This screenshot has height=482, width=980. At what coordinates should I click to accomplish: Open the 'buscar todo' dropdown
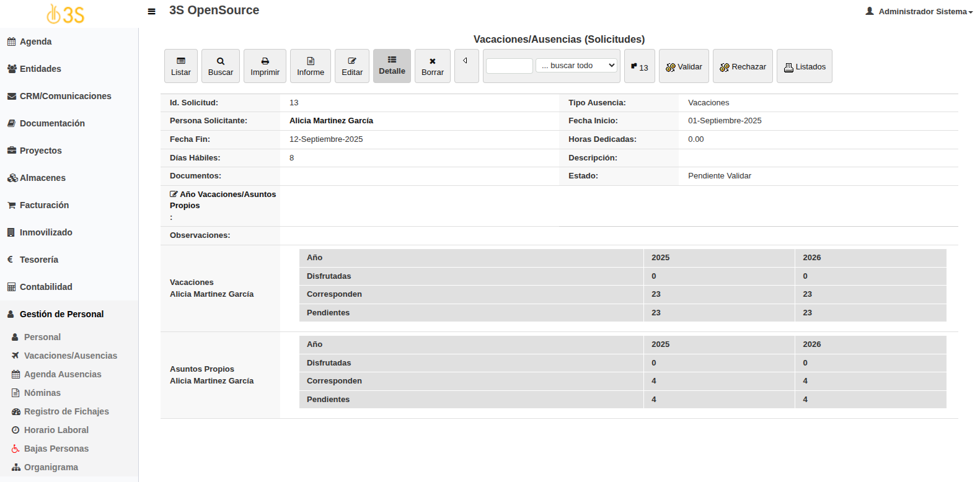coord(576,66)
